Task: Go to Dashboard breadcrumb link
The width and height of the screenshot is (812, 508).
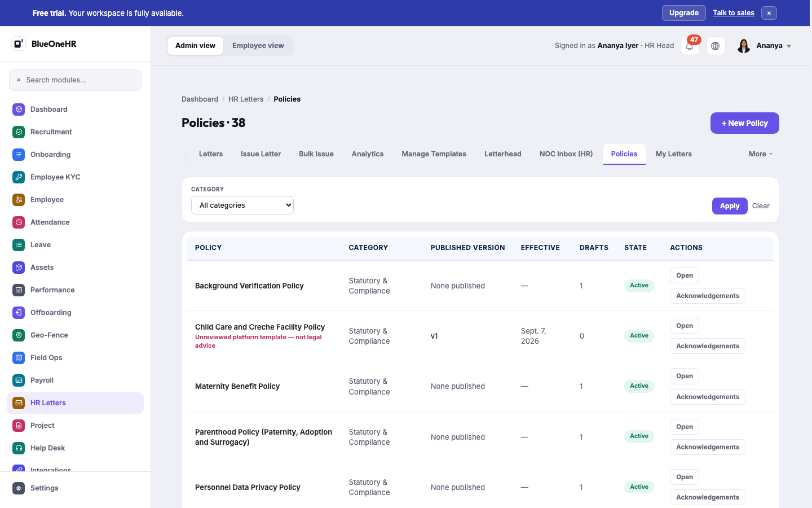Action: [200, 99]
